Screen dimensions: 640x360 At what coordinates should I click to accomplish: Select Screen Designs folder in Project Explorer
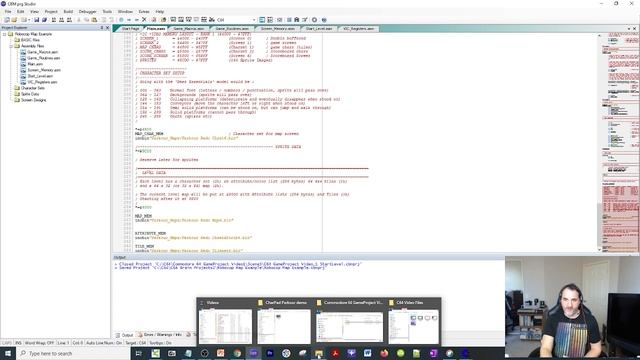point(33,100)
